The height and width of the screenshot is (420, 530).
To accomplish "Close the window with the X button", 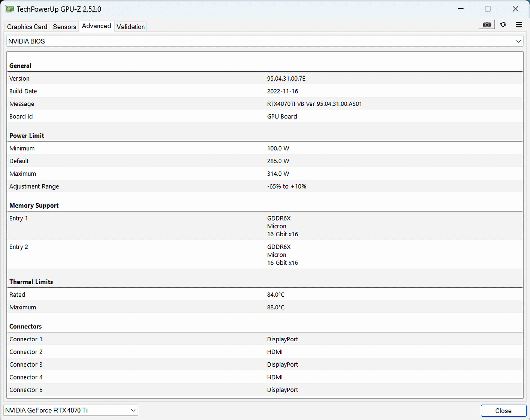I will (x=515, y=9).
